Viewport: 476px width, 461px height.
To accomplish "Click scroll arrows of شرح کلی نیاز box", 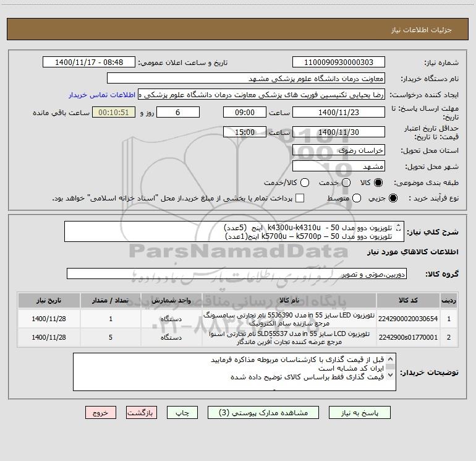I will [x=399, y=227].
